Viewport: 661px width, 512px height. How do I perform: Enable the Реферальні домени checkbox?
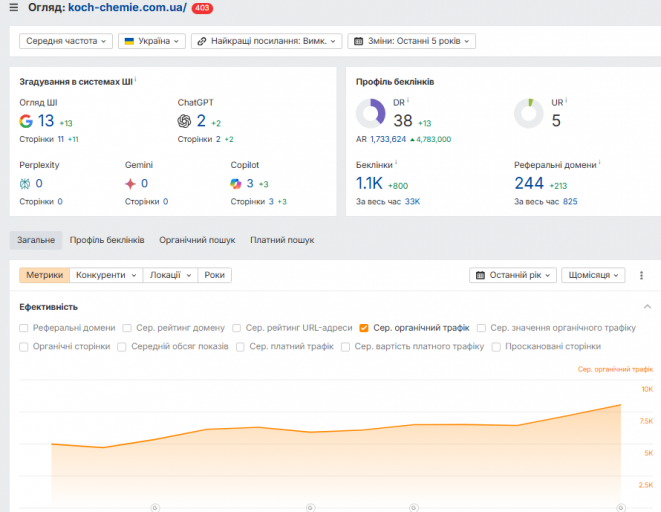tap(24, 328)
